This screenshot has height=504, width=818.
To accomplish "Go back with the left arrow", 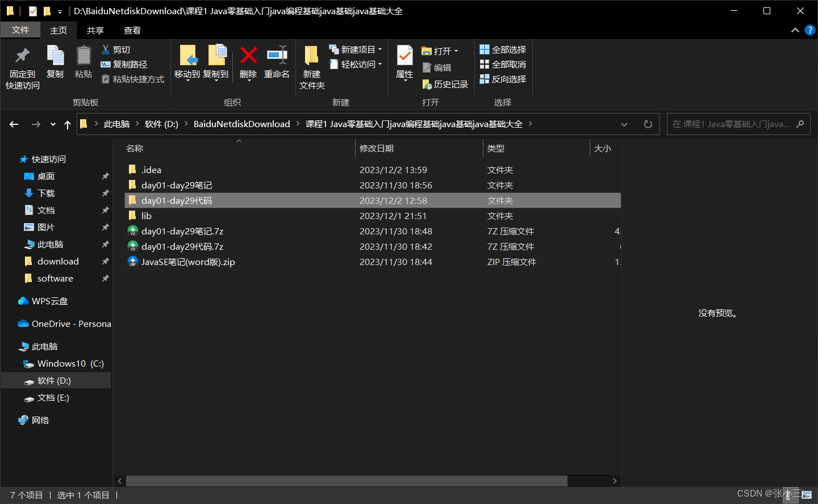I will tap(14, 124).
